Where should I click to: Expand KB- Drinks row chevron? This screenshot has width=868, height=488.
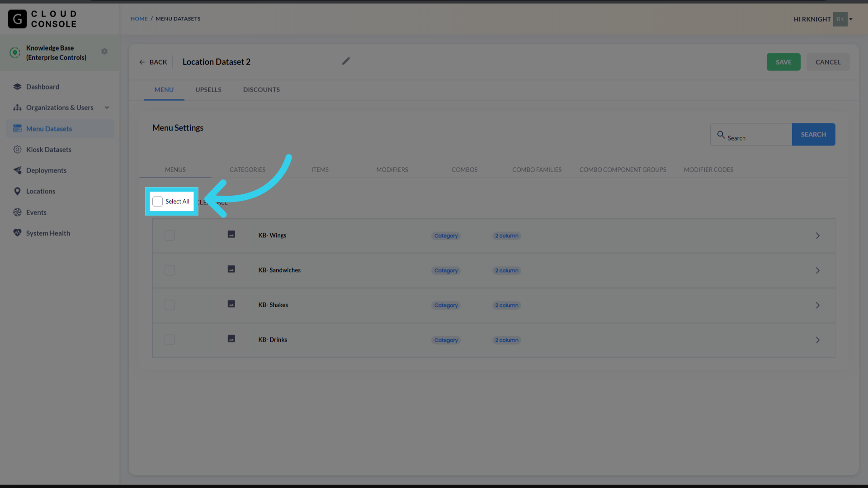click(x=817, y=340)
